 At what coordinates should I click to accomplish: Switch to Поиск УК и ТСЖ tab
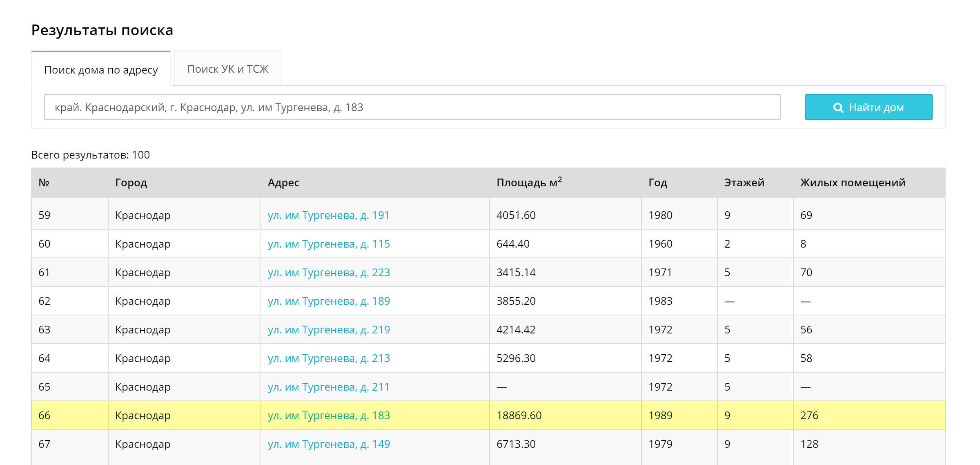click(x=227, y=69)
